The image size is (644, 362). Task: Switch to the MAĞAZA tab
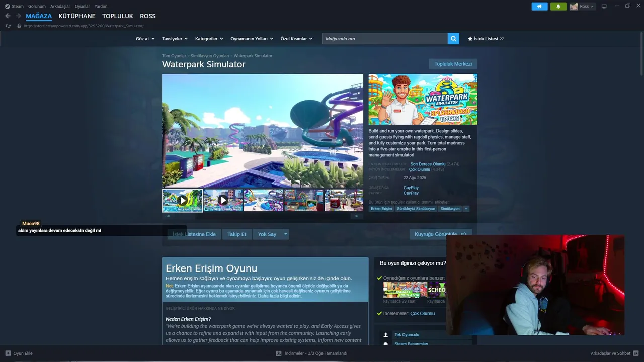tap(39, 16)
